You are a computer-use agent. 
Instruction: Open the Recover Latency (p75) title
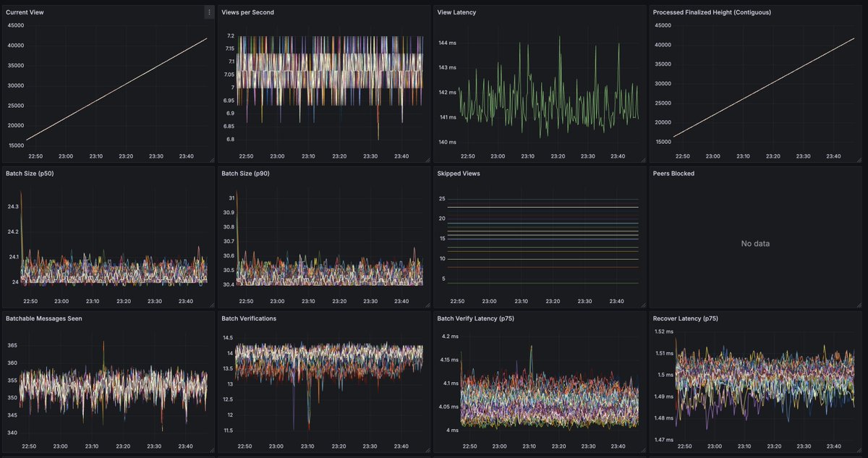point(685,318)
